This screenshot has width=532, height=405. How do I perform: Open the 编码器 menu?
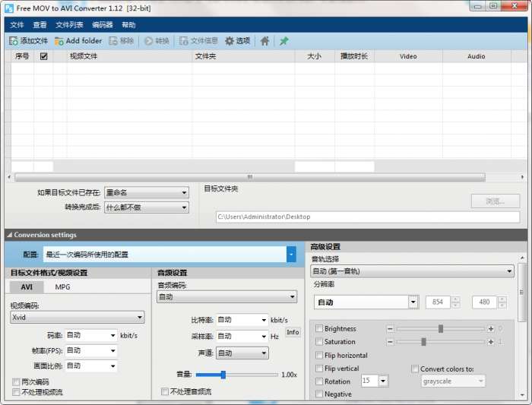tap(102, 25)
